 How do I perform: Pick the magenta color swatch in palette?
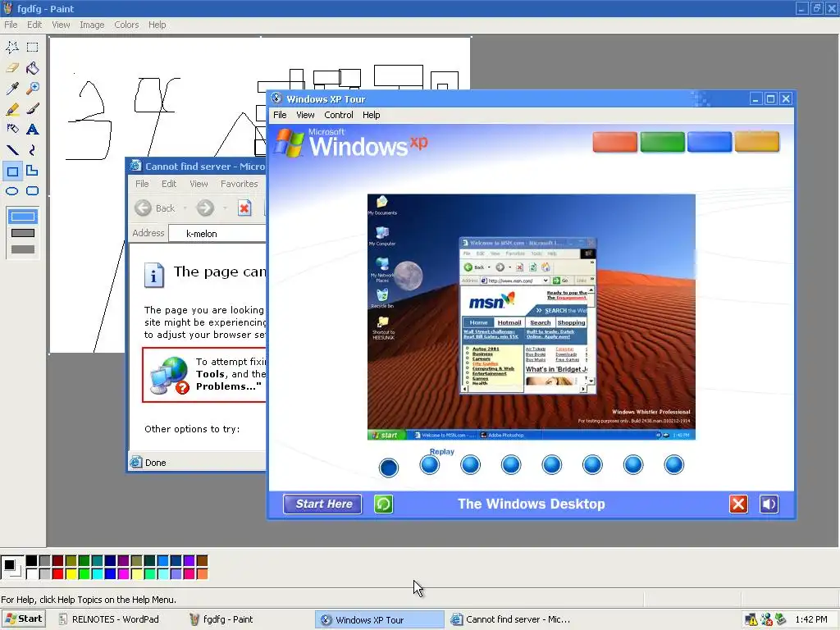point(123,573)
